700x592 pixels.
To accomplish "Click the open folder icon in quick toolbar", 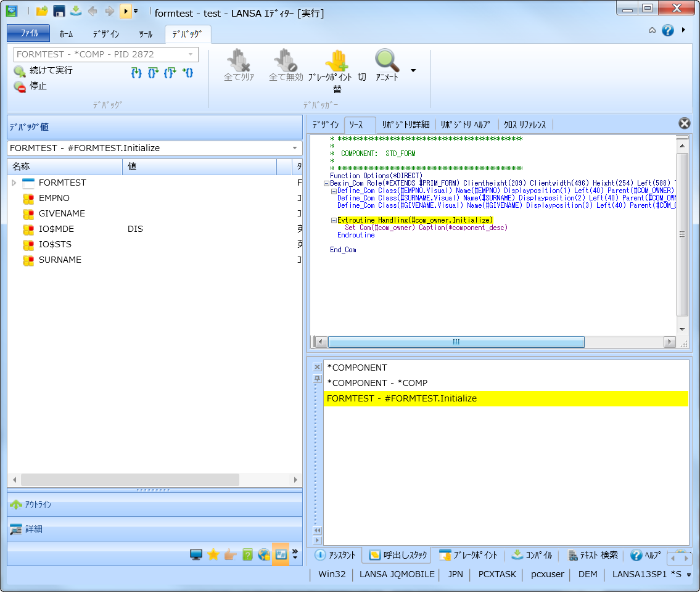I will 42,11.
